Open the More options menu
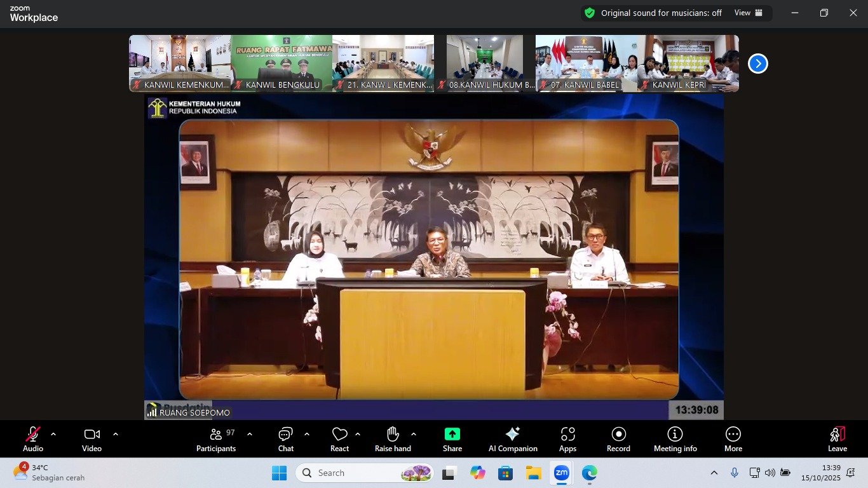Image resolution: width=868 pixels, height=488 pixels. click(733, 438)
